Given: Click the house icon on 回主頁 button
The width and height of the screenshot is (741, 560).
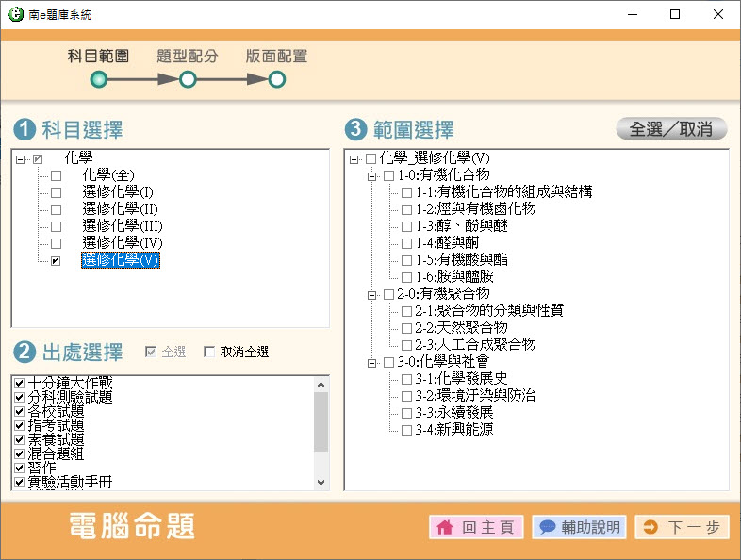Looking at the screenshot, I should (446, 528).
